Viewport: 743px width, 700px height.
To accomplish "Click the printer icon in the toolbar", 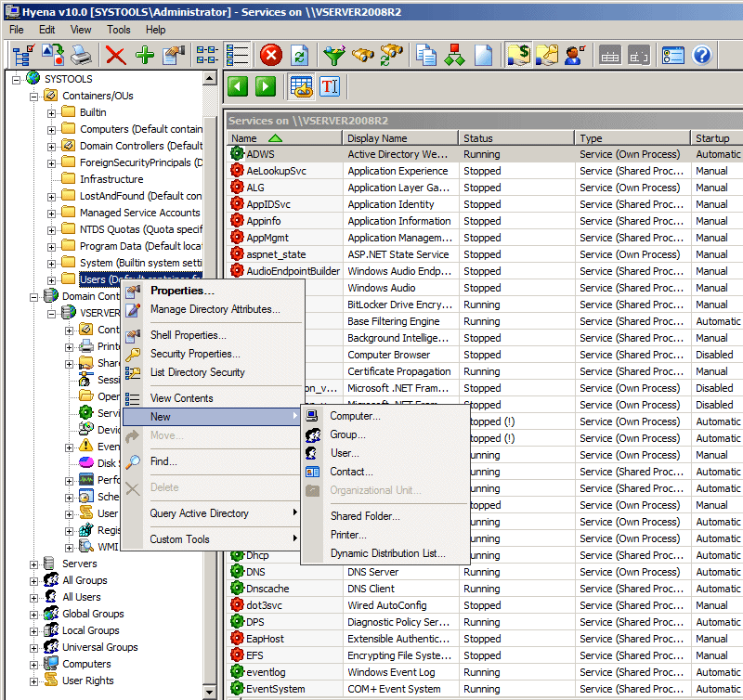I will (82, 55).
